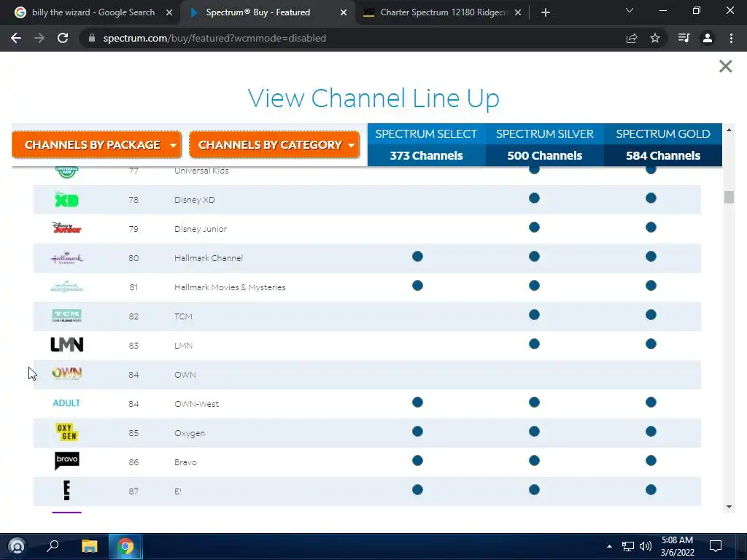747x560 pixels.
Task: Click lineup list scroll down arrow
Action: [729, 507]
